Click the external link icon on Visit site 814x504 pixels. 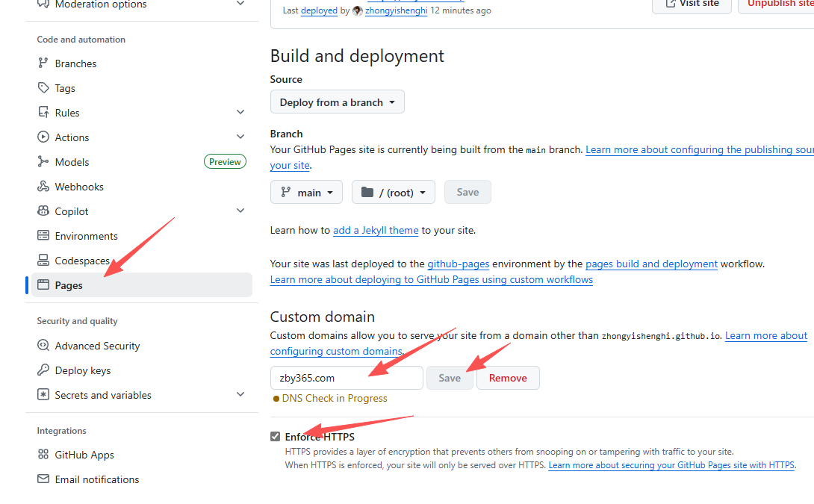(x=671, y=4)
